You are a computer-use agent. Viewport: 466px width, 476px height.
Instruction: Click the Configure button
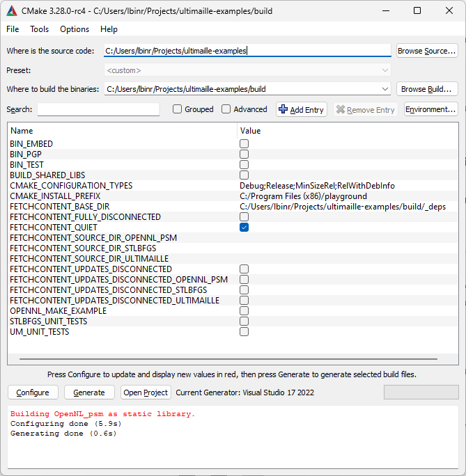pyautogui.click(x=33, y=392)
